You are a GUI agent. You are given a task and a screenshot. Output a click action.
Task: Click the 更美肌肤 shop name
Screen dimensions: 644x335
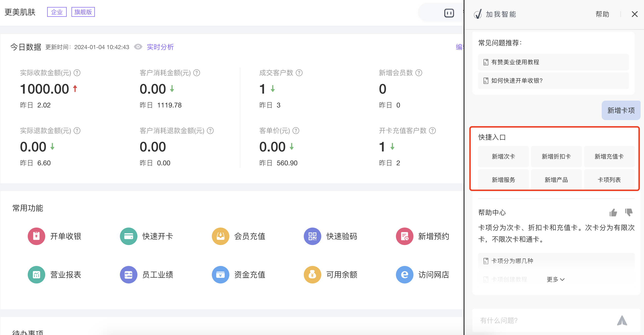[20, 12]
